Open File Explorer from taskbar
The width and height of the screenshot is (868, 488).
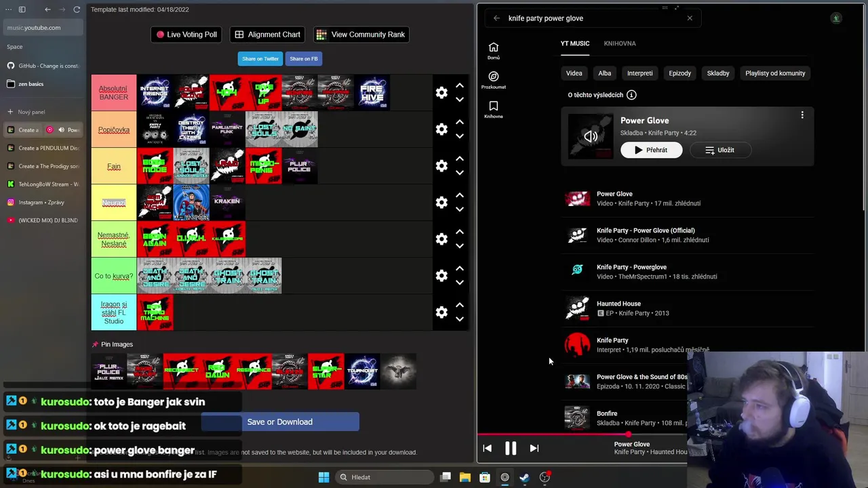pos(465,477)
